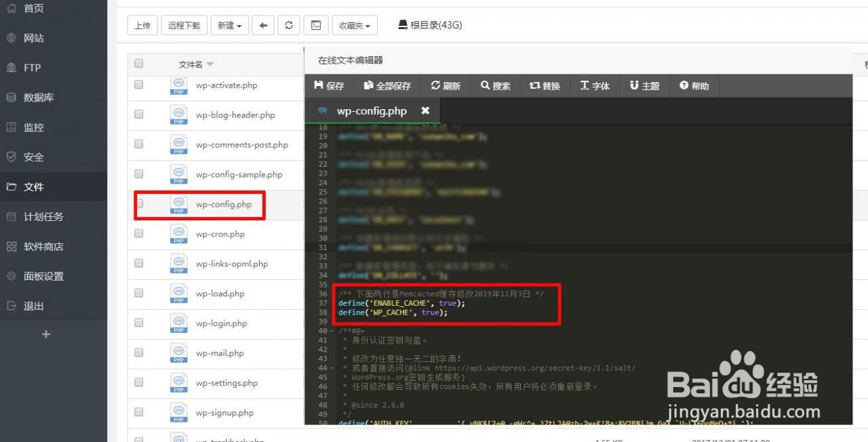Image resolution: width=868 pixels, height=442 pixels.
Task: Click 保存 save in editor toolbar
Action: tap(330, 85)
